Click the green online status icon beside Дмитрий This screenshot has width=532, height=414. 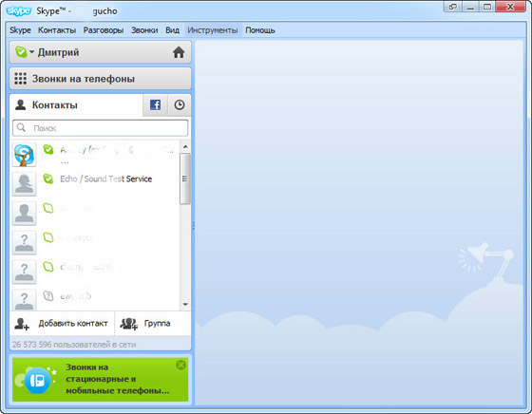(21, 52)
